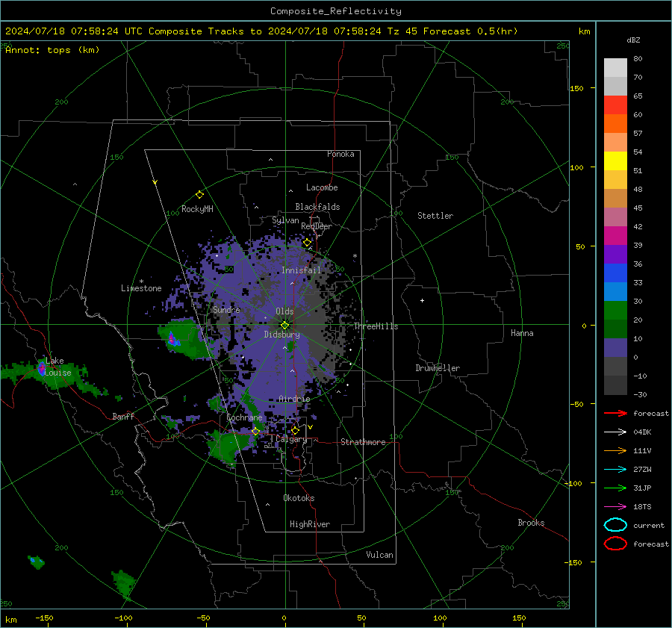Click the Drumheller label
Screen dimensions: 672x628
(438, 368)
